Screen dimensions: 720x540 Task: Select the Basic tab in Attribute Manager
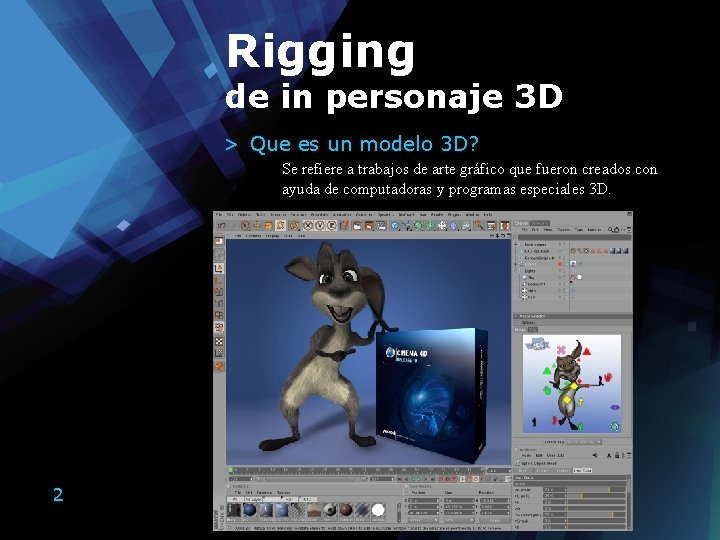coord(523,471)
